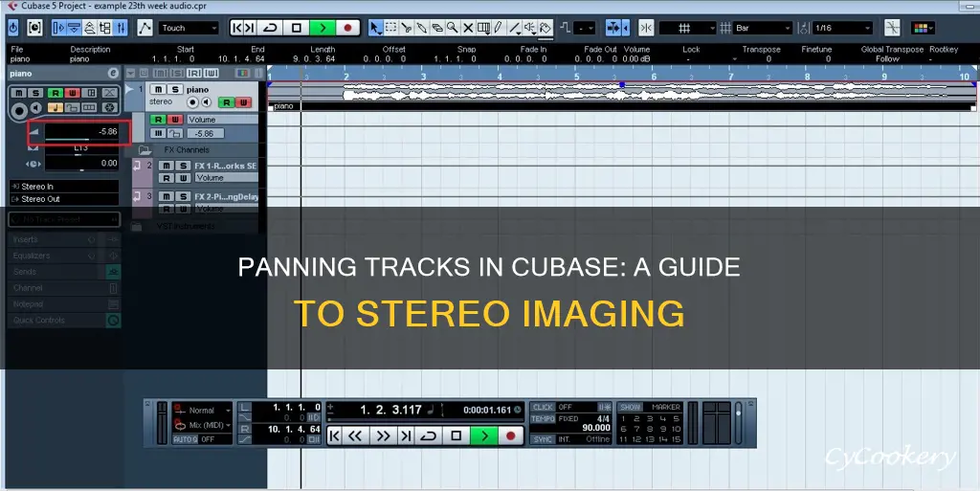Show the Inspector panel
980x491 pixels.
[x=58, y=28]
